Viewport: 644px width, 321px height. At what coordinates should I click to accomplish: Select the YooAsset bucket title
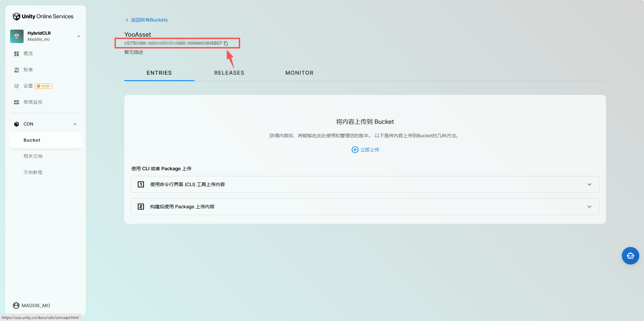click(x=138, y=34)
